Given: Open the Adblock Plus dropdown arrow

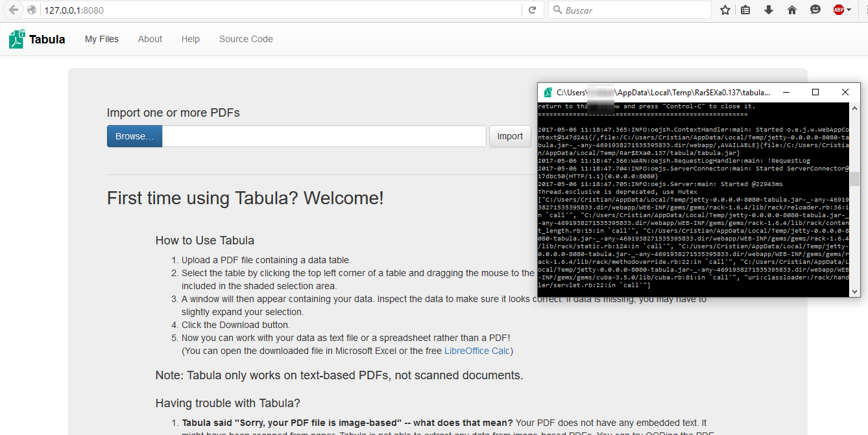Looking at the screenshot, I should pos(849,10).
